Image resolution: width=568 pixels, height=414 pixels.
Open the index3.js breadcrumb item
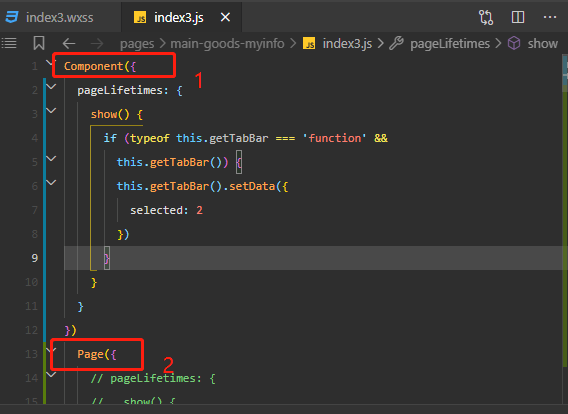click(x=347, y=44)
